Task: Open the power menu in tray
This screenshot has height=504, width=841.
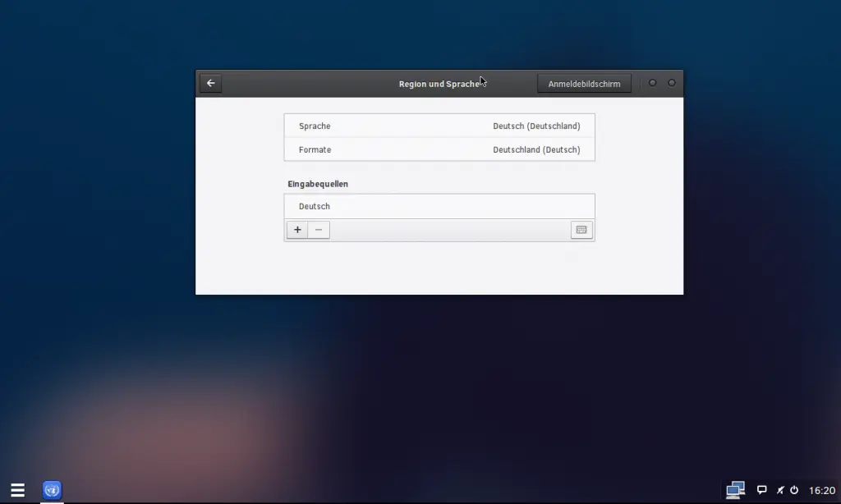Action: (794, 490)
